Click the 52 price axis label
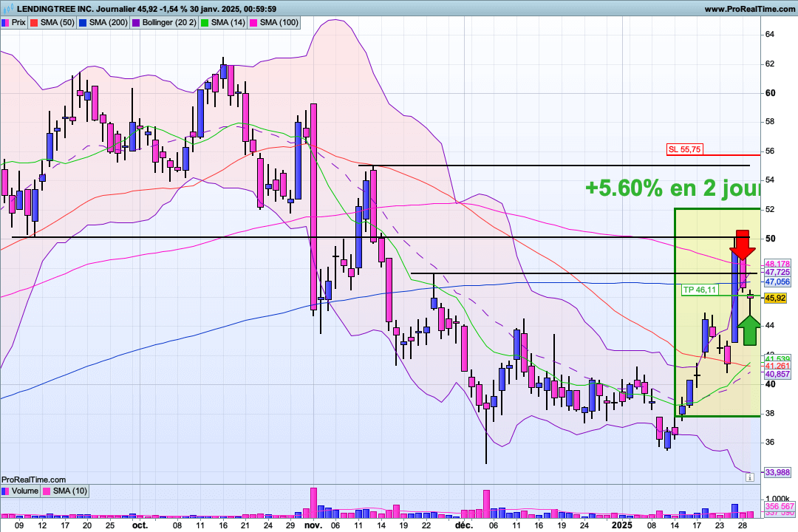Viewport: 798px width, 532px height. pos(770,209)
